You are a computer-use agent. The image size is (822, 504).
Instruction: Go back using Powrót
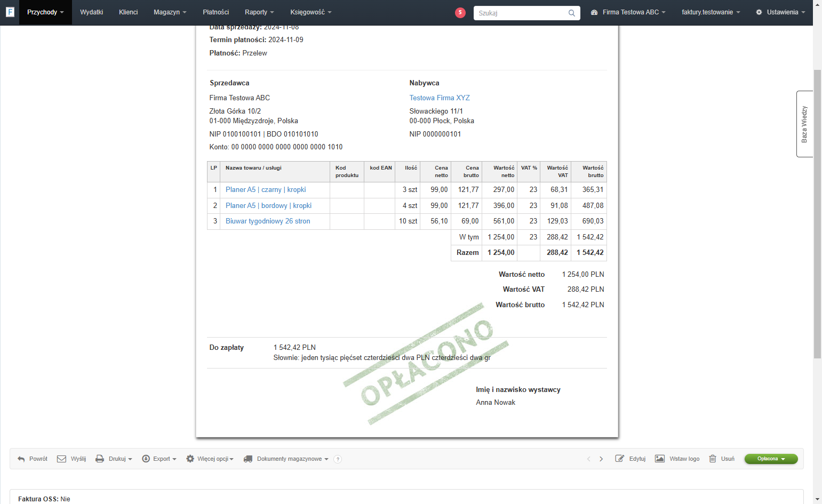click(33, 459)
